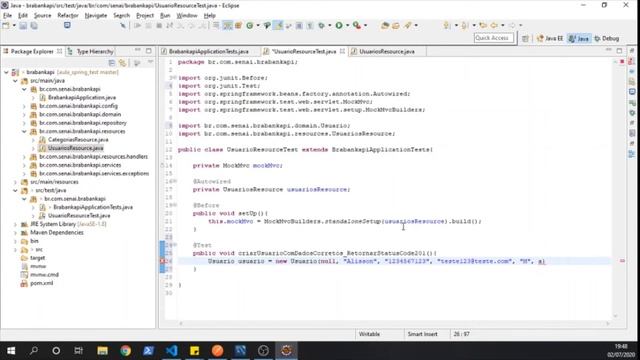This screenshot has height=360, width=640.
Task: Click the Open Perspective icon
Action: 525,38
